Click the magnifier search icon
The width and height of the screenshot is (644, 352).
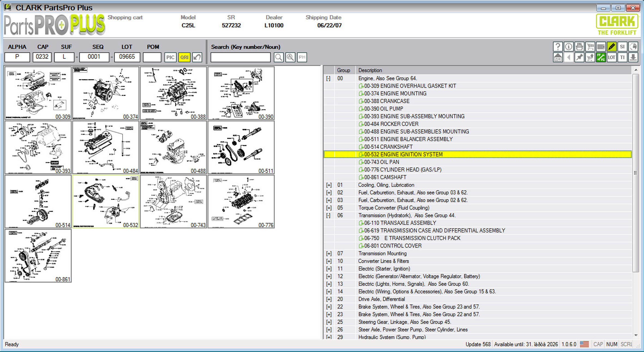[278, 57]
